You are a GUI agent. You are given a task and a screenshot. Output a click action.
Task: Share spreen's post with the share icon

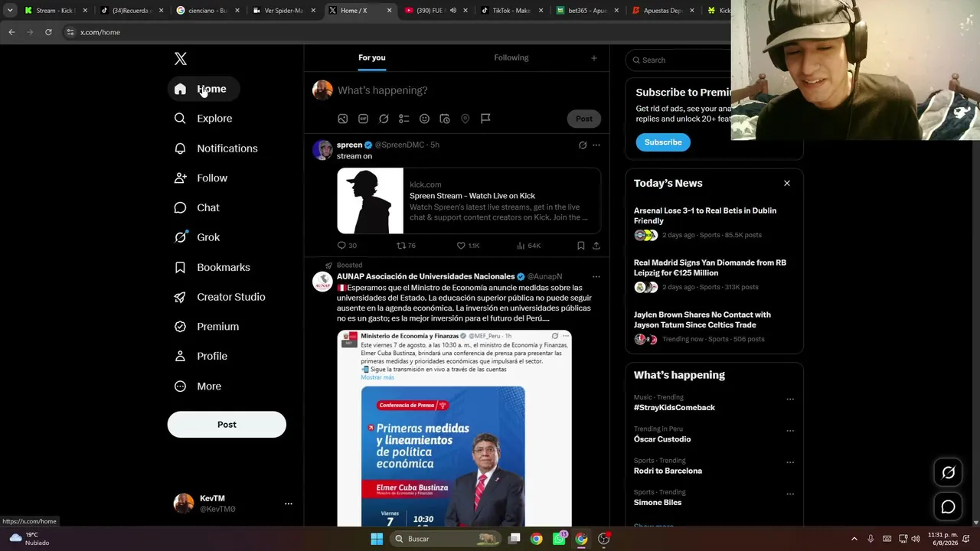(596, 246)
